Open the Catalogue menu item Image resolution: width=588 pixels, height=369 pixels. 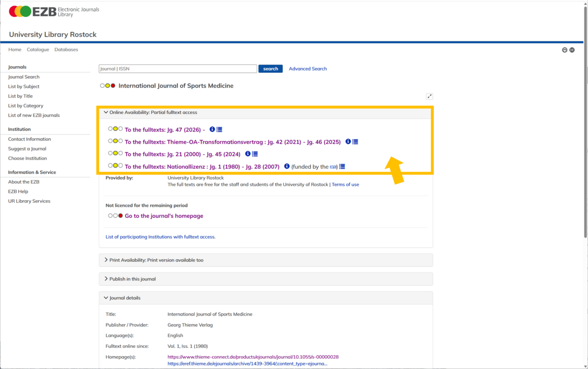[38, 49]
